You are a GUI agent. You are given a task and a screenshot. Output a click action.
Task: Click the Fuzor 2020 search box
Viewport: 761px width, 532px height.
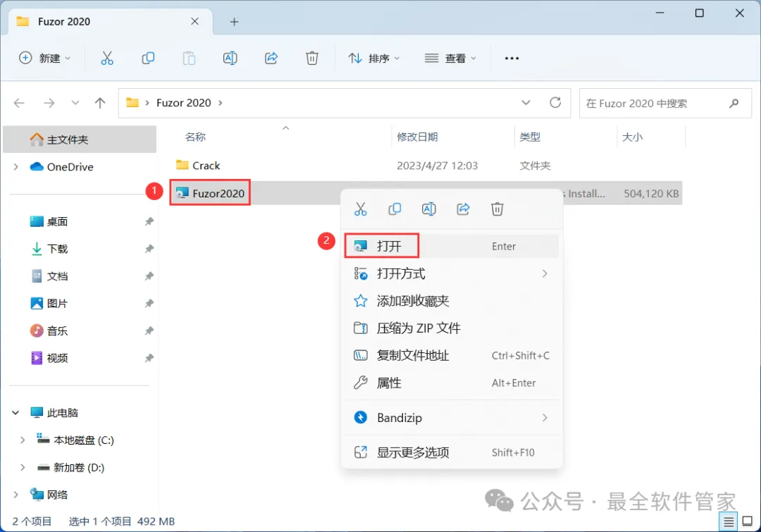pos(665,103)
